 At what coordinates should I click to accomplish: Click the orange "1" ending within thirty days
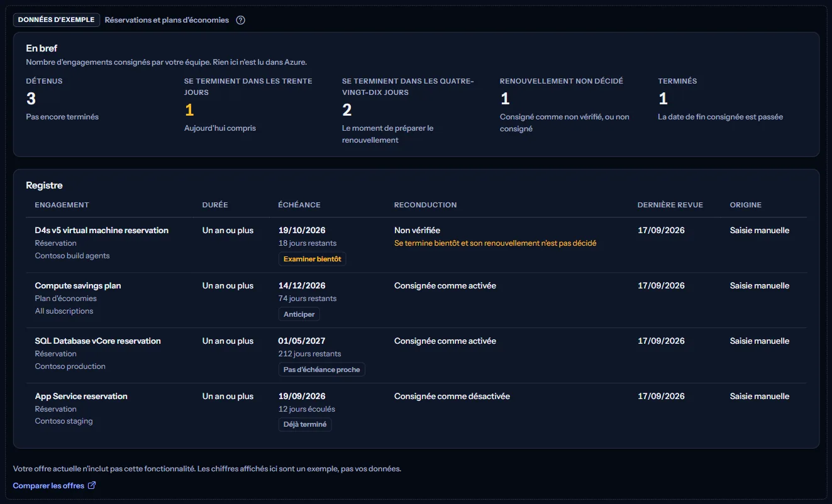click(189, 111)
